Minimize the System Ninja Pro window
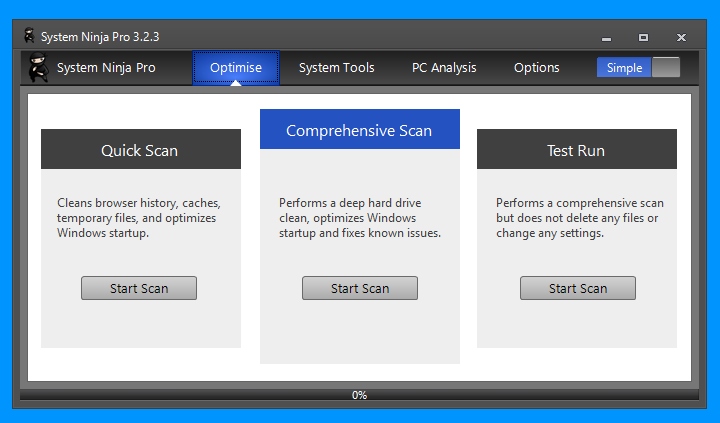The height and width of the screenshot is (423, 720). click(x=606, y=39)
